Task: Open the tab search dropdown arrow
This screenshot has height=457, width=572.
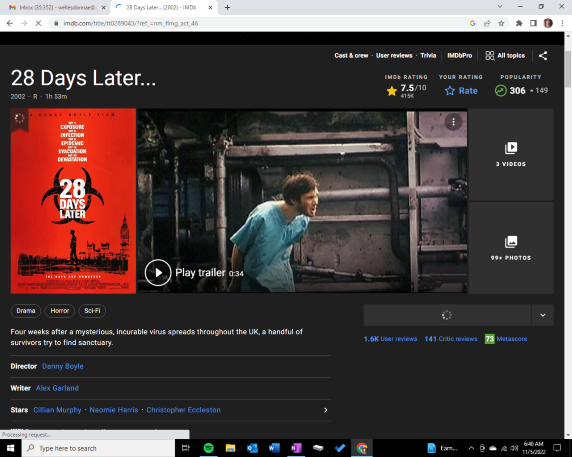Action: point(500,7)
